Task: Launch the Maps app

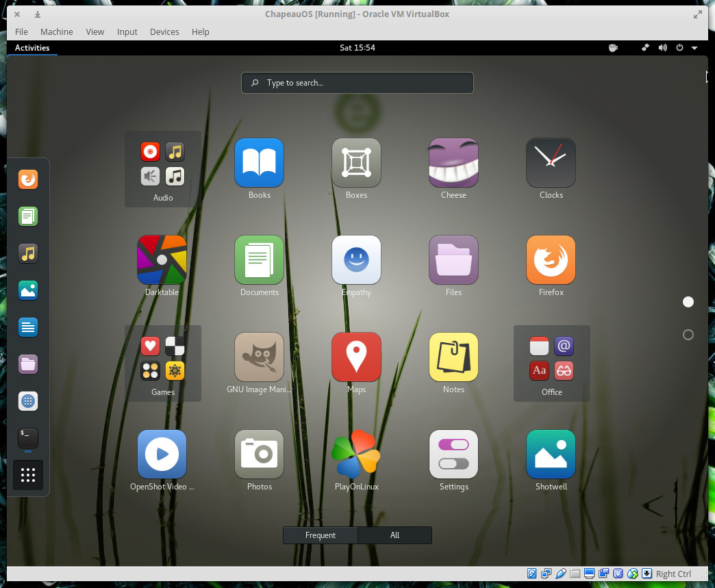Action: (356, 357)
